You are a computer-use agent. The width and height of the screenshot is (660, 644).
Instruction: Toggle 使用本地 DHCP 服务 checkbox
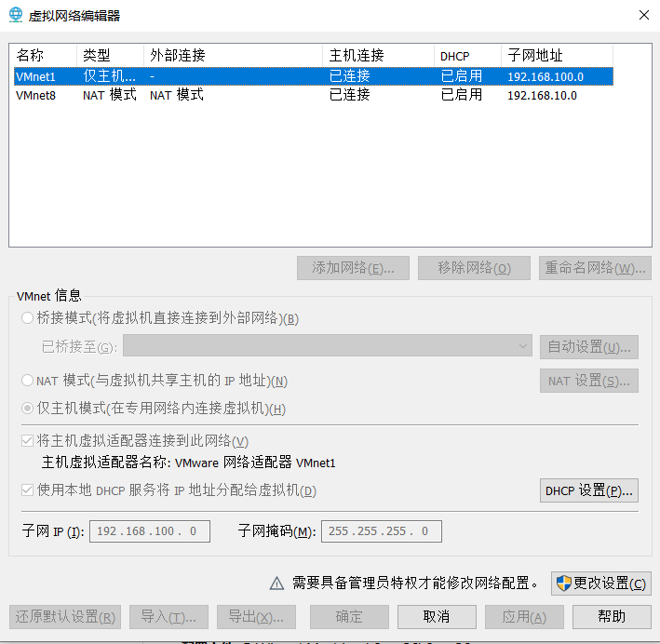[27, 490]
